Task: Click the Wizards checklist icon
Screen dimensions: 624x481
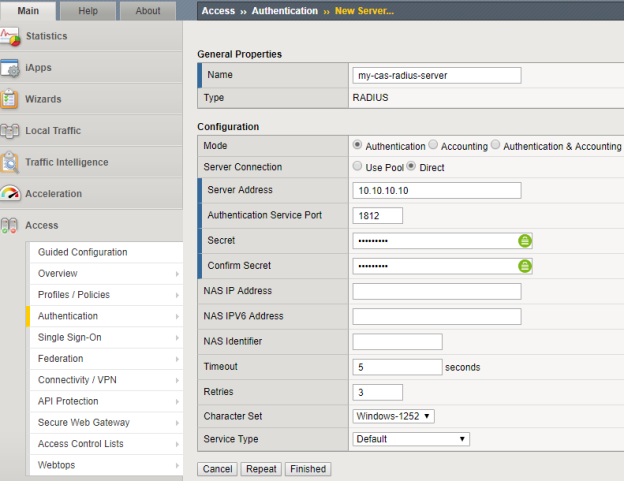Action: click(x=11, y=100)
